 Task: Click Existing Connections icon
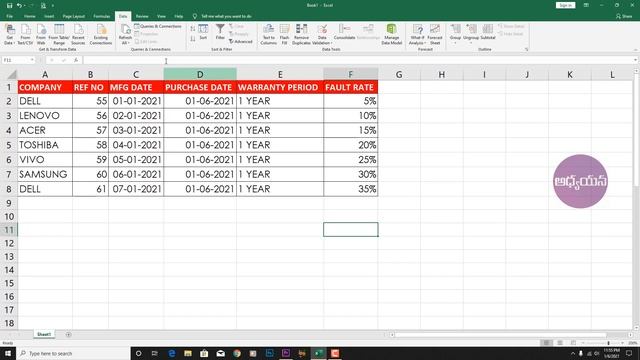tap(101, 35)
